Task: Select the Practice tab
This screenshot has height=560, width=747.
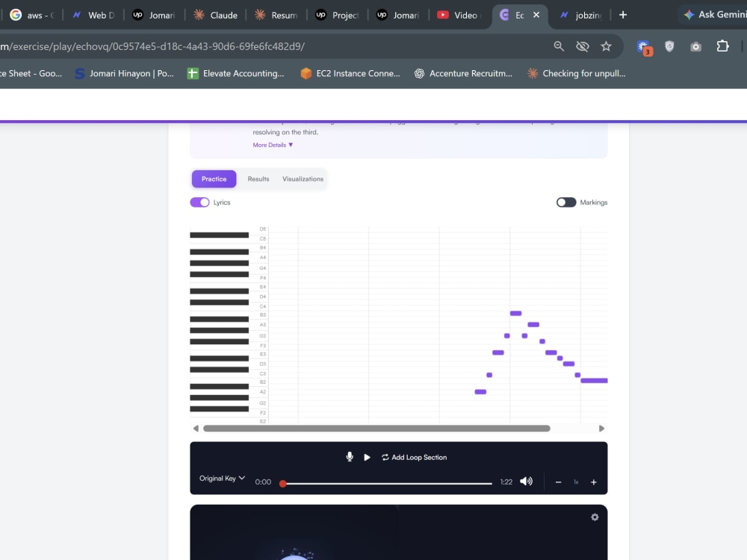Action: 214,179
